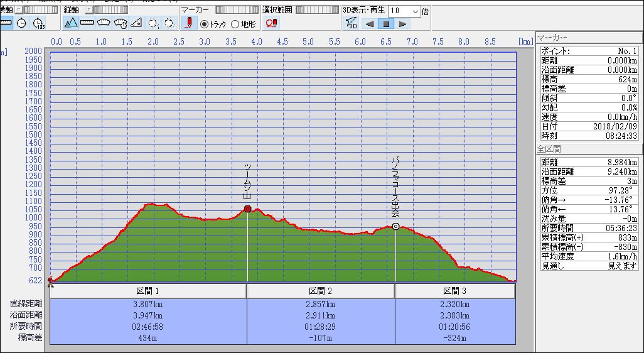Click the マーカー panel header on right
The height and width of the screenshot is (353, 644).
click(589, 38)
